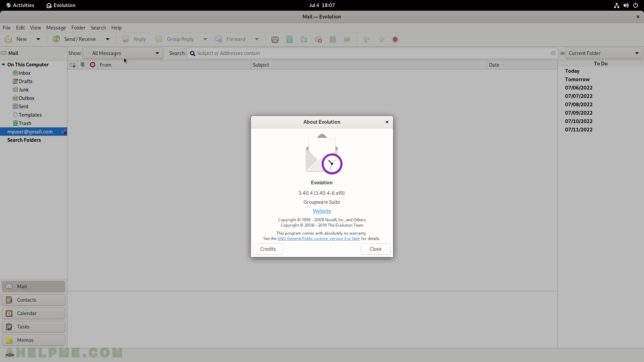Open the Forward dropdown arrow

pos(257,39)
